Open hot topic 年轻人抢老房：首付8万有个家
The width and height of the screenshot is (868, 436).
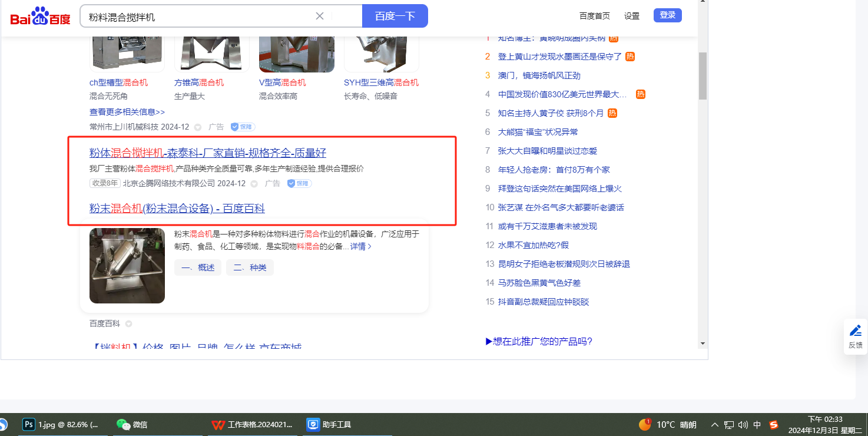(554, 170)
